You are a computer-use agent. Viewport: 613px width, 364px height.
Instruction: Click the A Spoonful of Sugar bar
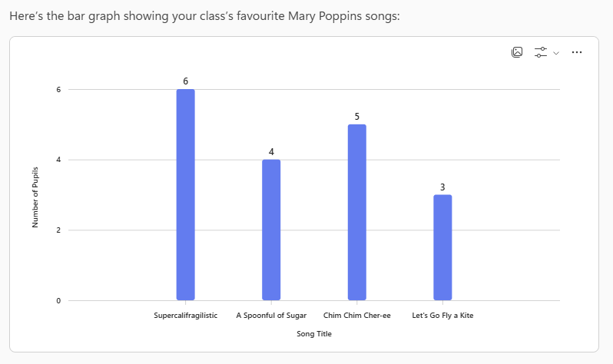271,230
